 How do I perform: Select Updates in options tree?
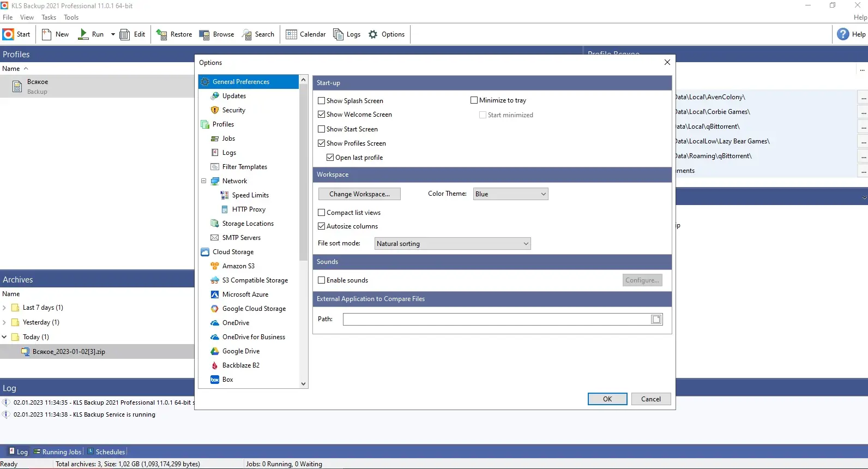(234, 96)
